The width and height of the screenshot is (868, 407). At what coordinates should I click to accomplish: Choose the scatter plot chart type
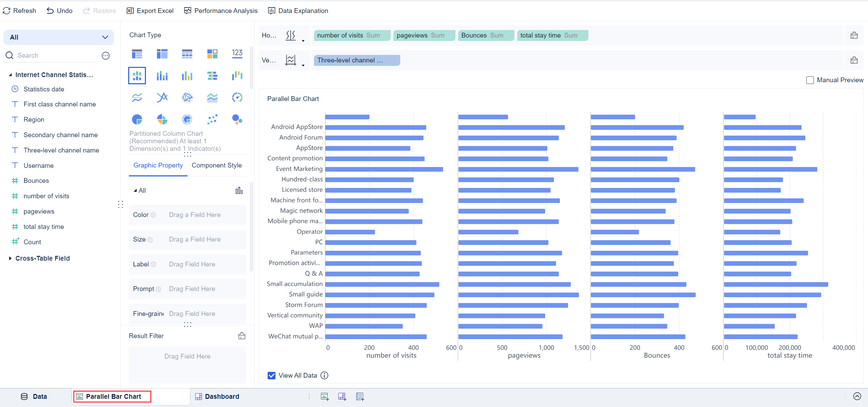(212, 119)
